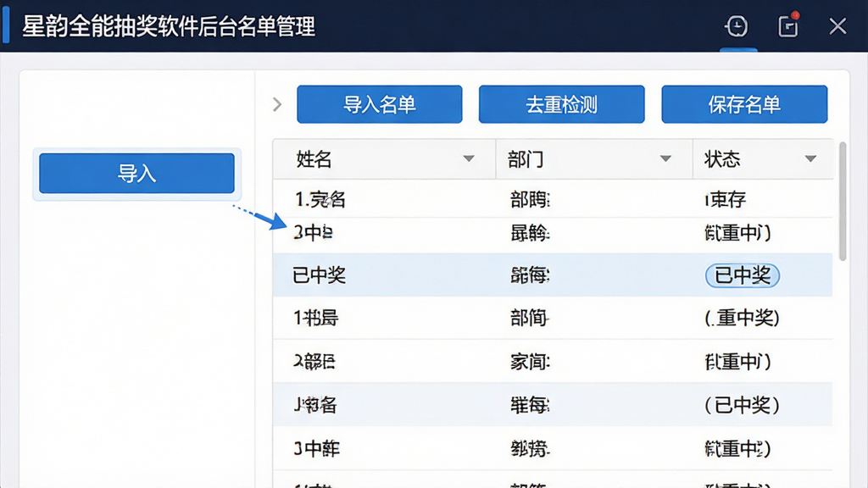Click the 部门 column header text

[x=526, y=159]
